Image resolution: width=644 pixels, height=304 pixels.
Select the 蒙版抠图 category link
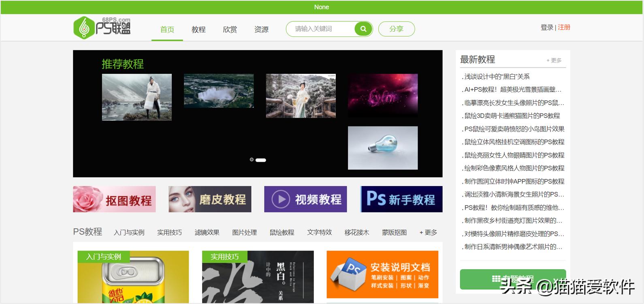pos(394,233)
